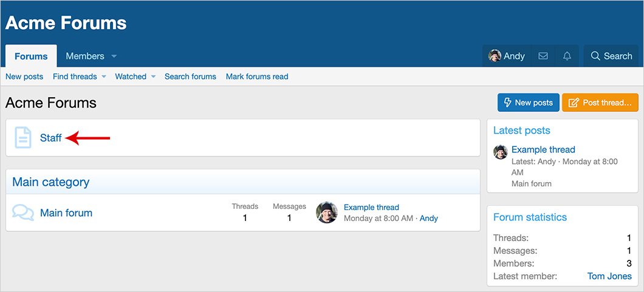The height and width of the screenshot is (292, 644).
Task: Click the search magnifier icon
Action: [x=595, y=56]
